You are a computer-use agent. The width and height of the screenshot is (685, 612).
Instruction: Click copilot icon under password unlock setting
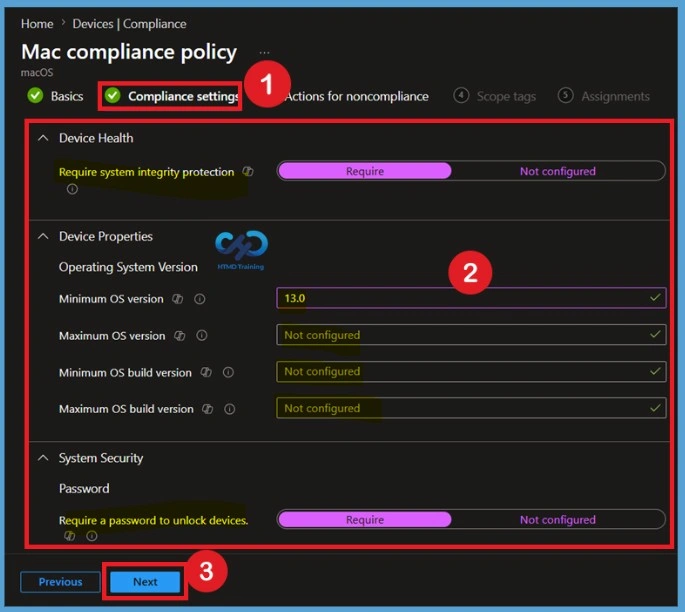70,536
